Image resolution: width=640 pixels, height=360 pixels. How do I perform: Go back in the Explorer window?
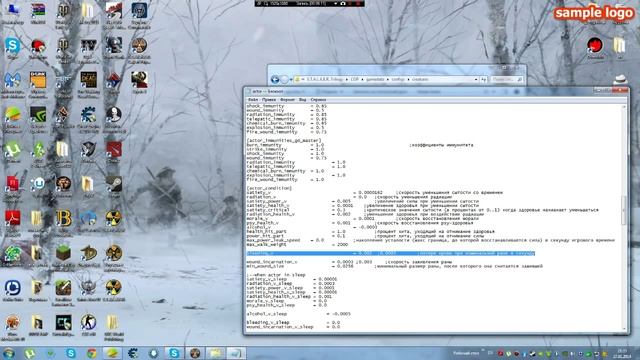pos(275,80)
